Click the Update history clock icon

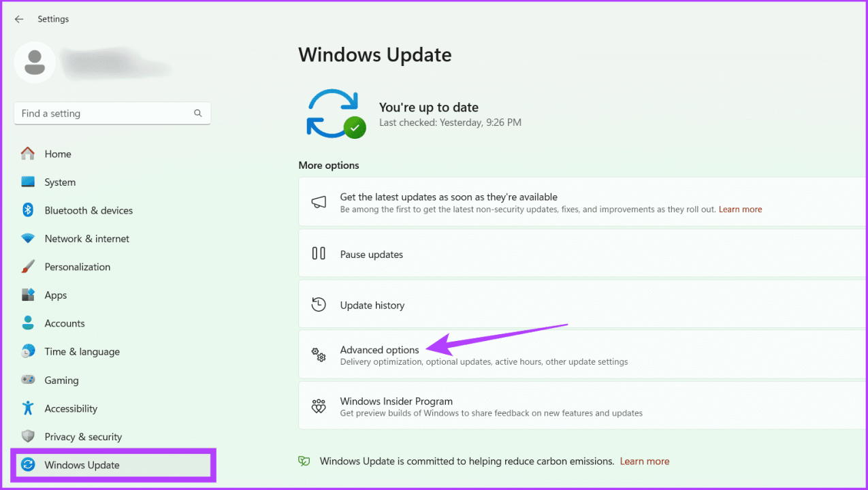click(x=319, y=304)
